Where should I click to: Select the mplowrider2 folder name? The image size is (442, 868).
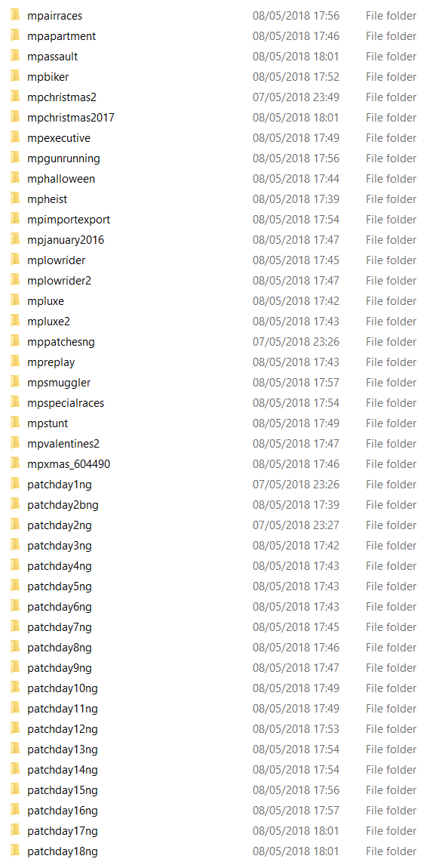point(59,280)
